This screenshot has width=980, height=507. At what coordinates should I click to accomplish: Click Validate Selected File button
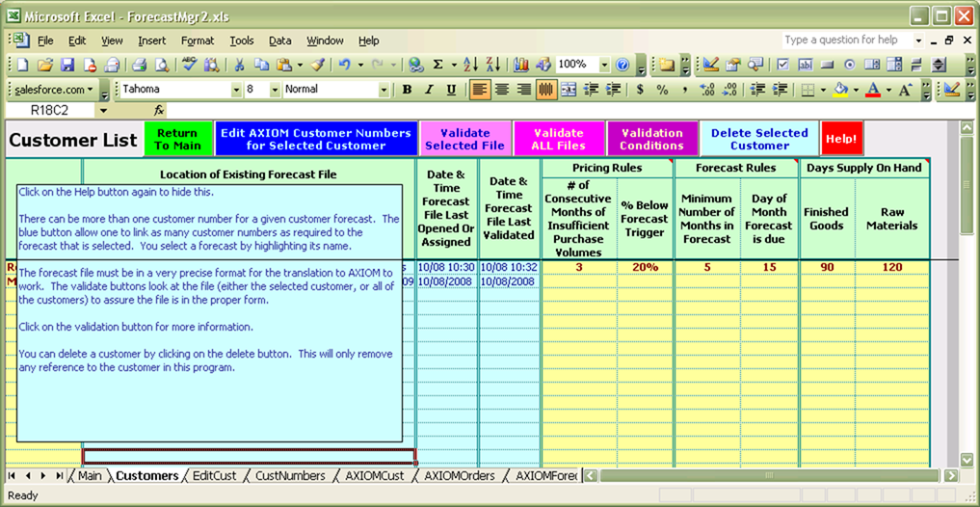point(465,139)
